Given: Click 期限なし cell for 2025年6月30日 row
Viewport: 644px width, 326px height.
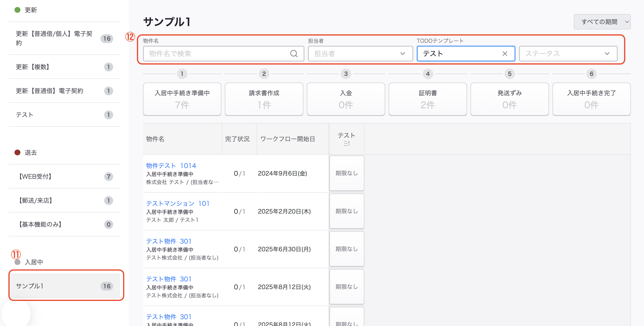Looking at the screenshot, I should click(x=347, y=249).
